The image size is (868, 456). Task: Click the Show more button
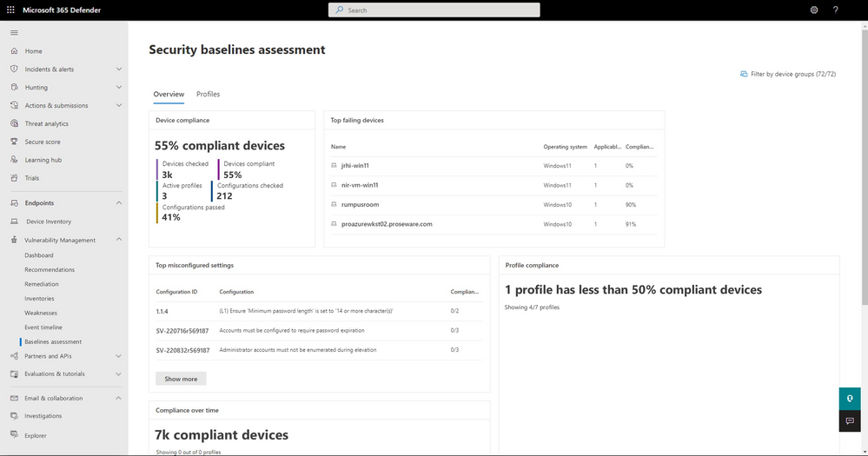click(181, 379)
